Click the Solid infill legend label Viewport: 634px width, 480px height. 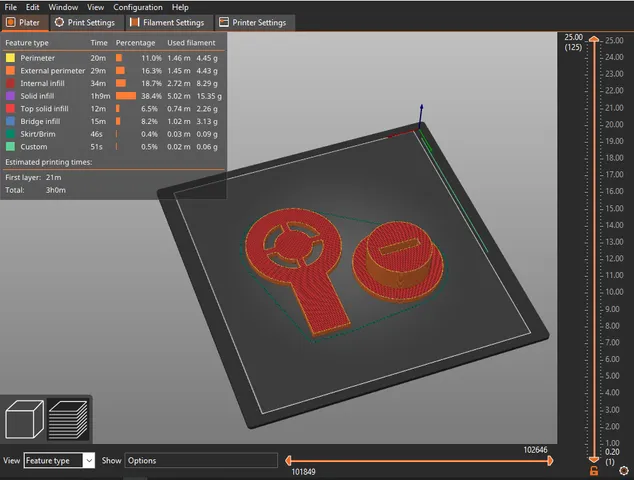pyautogui.click(x=37, y=96)
